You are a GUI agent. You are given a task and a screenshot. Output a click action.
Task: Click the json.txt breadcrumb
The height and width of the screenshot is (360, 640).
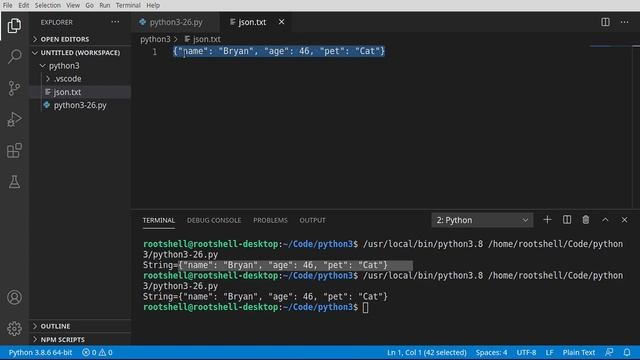point(207,39)
